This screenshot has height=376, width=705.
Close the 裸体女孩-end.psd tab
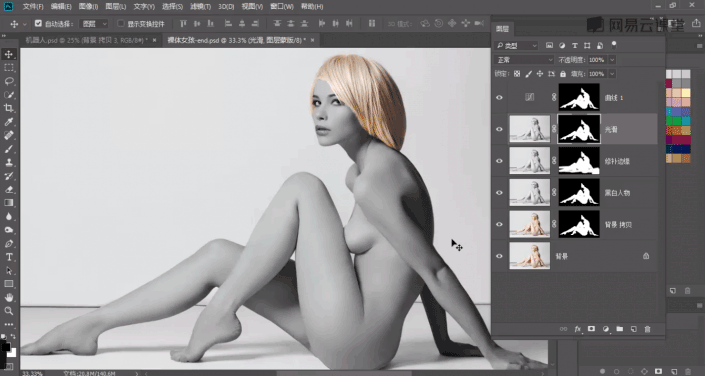312,40
